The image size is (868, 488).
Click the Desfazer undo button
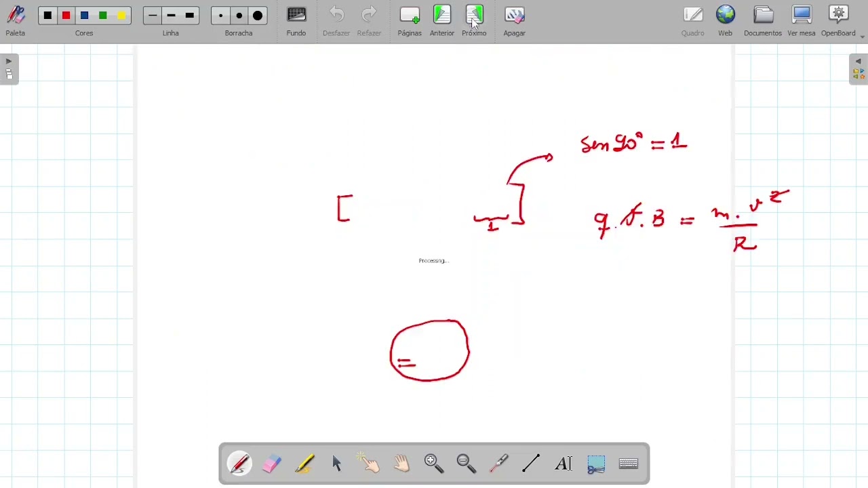pos(336,20)
